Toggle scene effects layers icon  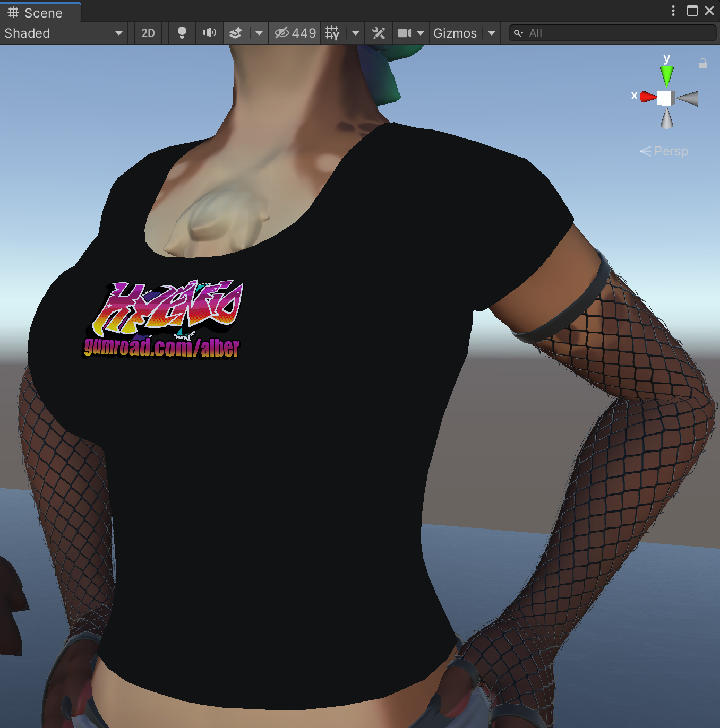pos(236,33)
